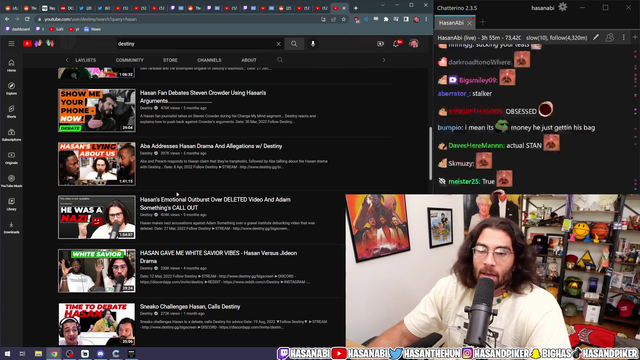The image size is (640, 360).
Task: Click the YouTube search magnifier button
Action: pyautogui.click(x=294, y=44)
